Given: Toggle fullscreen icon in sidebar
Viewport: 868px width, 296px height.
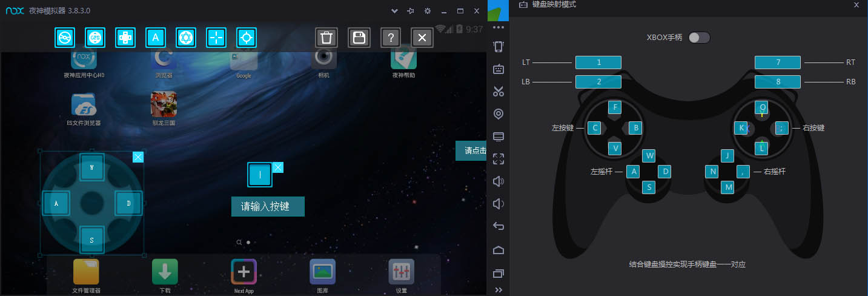Looking at the screenshot, I should [499, 159].
